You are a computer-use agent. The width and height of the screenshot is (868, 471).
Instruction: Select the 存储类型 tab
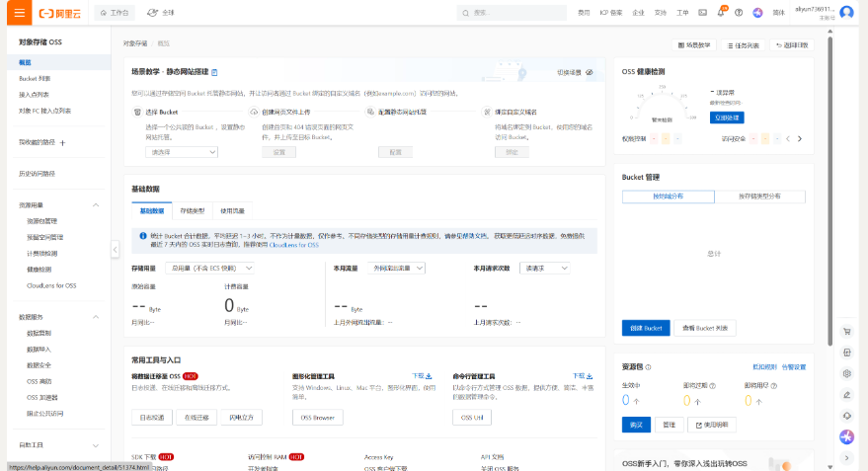pos(193,211)
